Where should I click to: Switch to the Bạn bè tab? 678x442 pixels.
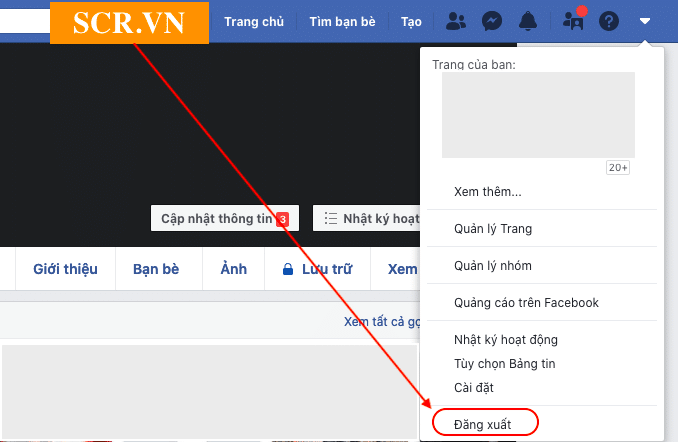pyautogui.click(x=156, y=269)
